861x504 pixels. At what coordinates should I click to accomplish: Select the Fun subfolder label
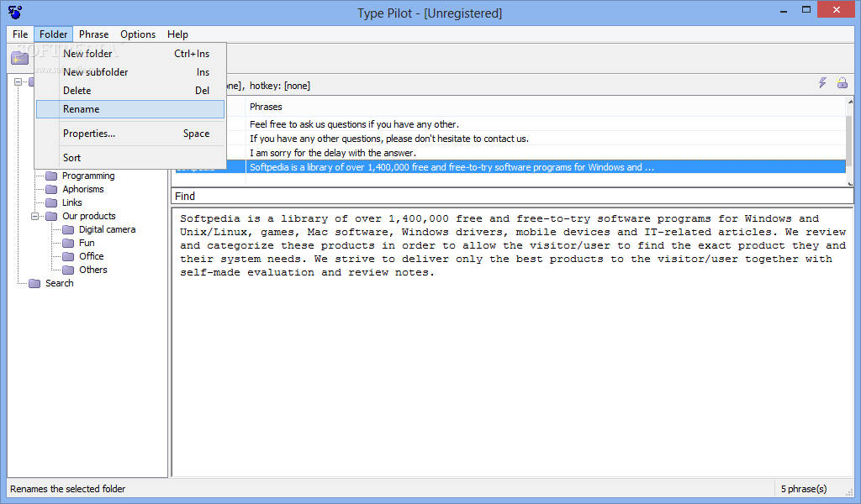[87, 243]
